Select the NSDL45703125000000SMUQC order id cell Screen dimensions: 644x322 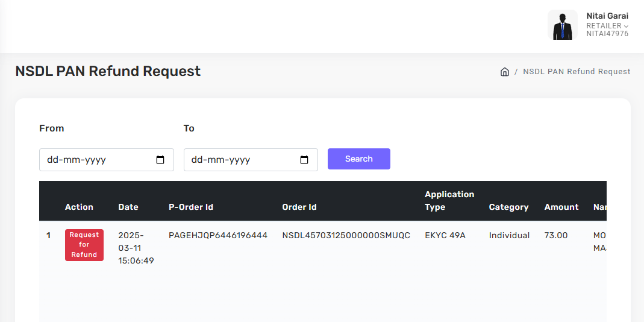[x=346, y=235]
